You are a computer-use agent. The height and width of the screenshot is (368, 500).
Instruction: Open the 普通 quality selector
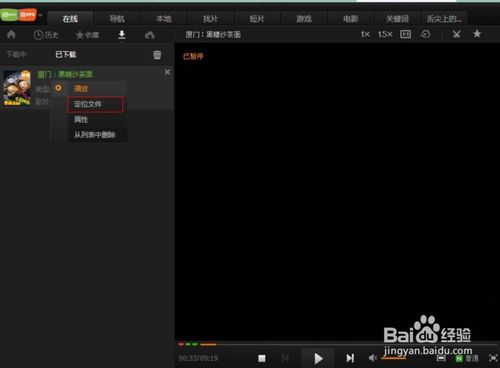click(x=467, y=358)
